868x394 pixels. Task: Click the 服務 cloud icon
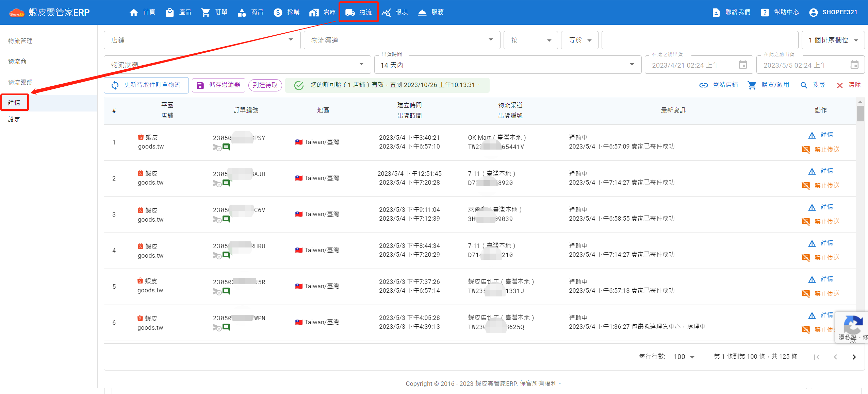[422, 13]
